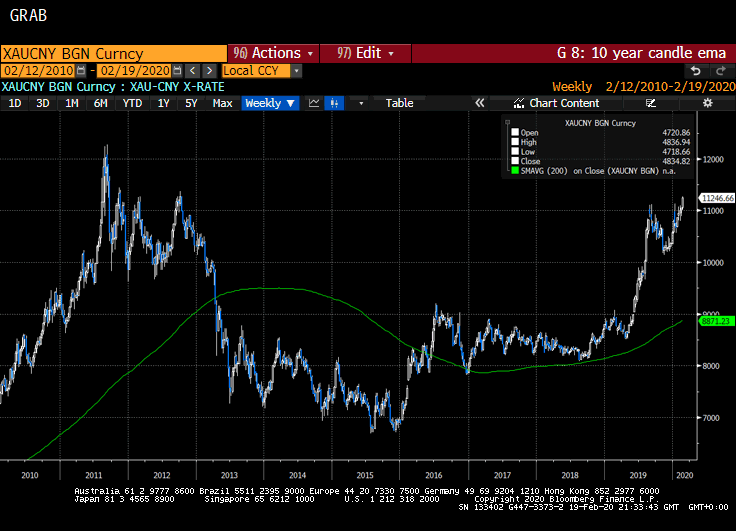736x531 pixels.
Task: Click the green 8871.23 moving average label
Action: click(x=717, y=321)
